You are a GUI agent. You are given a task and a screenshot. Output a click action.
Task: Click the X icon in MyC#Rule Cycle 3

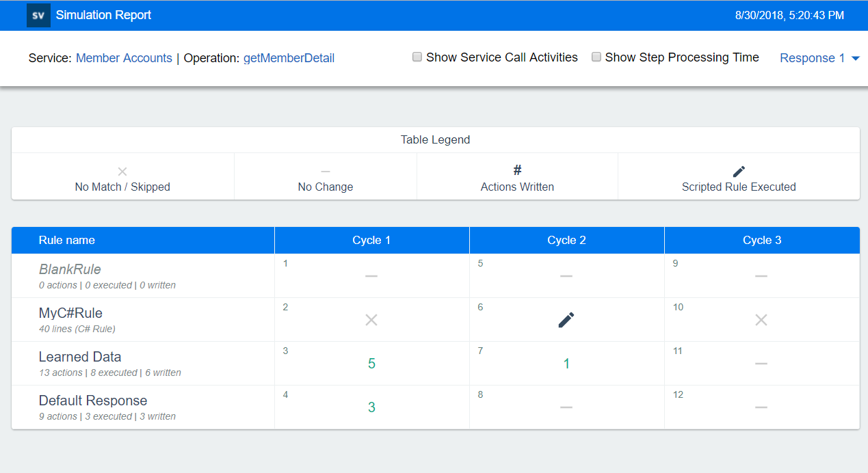tap(761, 320)
